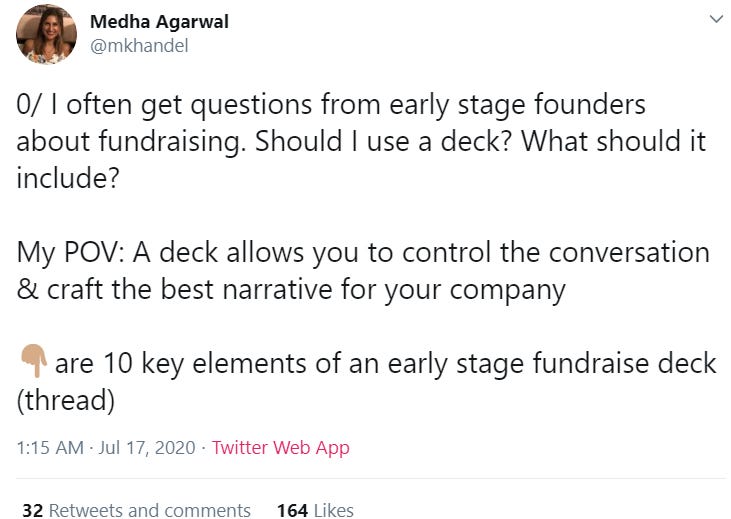Click the bold number 164 like count
The height and width of the screenshot is (519, 731).
(292, 510)
